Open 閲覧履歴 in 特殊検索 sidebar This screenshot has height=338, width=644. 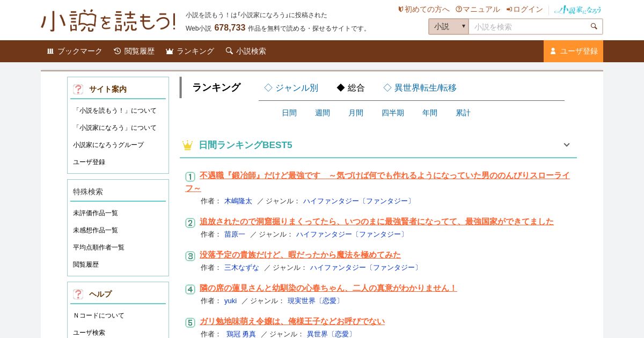[86, 264]
